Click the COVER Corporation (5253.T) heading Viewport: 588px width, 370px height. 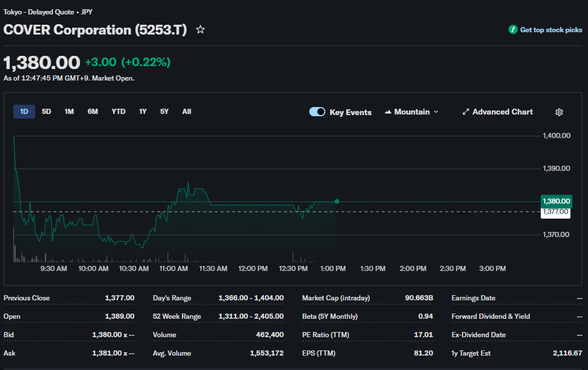tap(95, 30)
